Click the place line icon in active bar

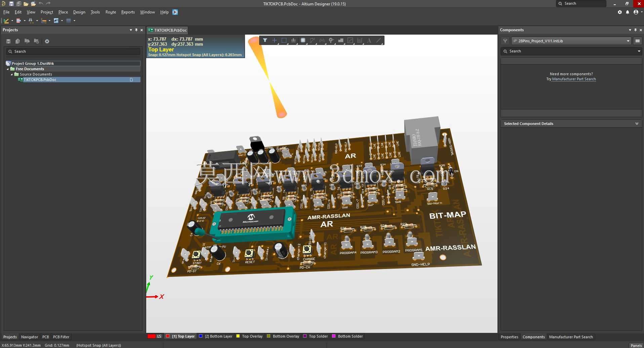click(378, 40)
